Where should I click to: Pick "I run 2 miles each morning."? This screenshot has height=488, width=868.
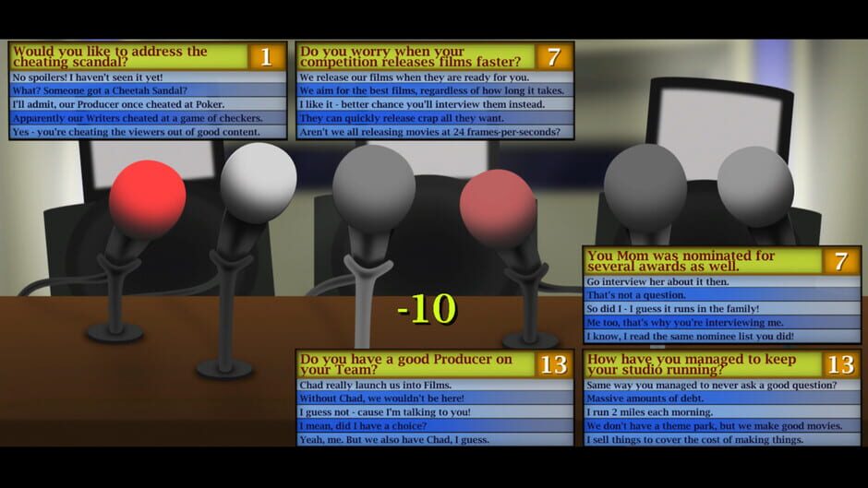722,412
